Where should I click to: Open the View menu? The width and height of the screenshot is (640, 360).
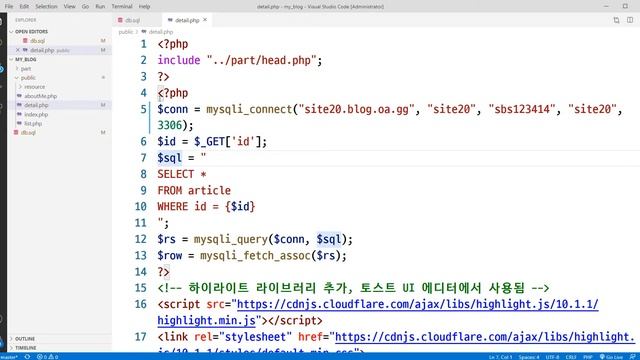point(69,7)
